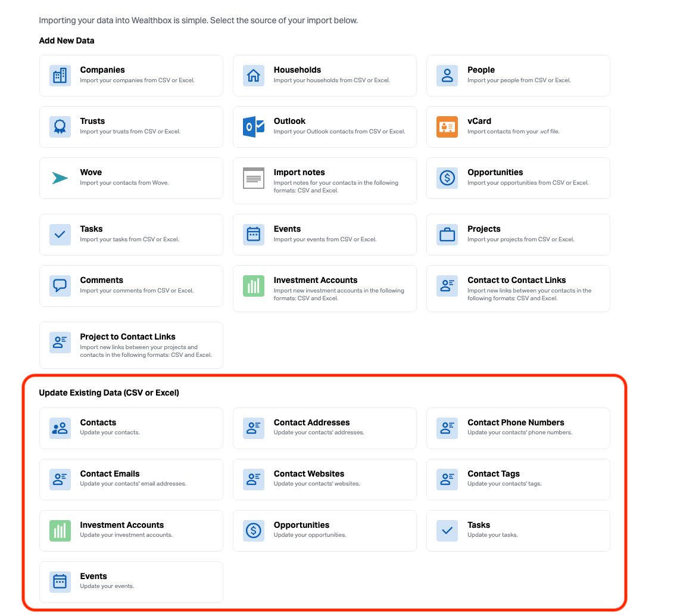Click the Trusts ribbon badge icon
Image resolution: width=680 pixels, height=616 pixels.
click(60, 127)
